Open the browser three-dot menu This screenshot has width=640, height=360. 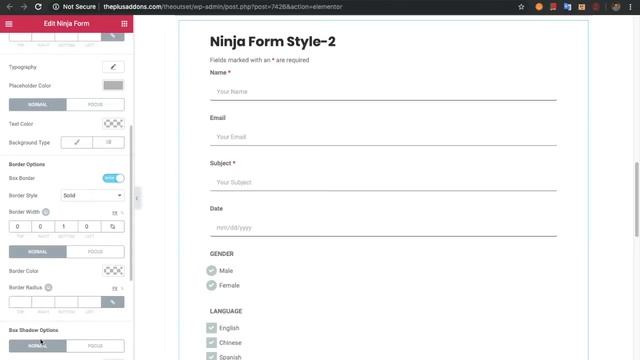630,7
